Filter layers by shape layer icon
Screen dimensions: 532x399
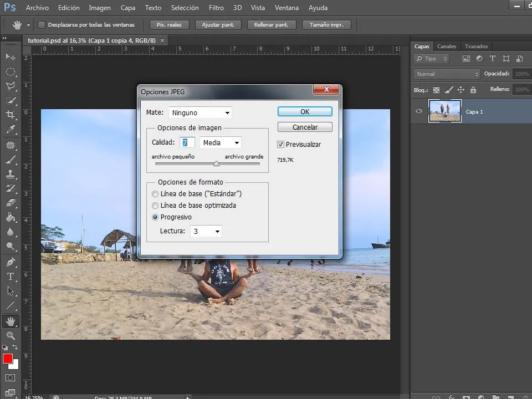click(x=506, y=58)
